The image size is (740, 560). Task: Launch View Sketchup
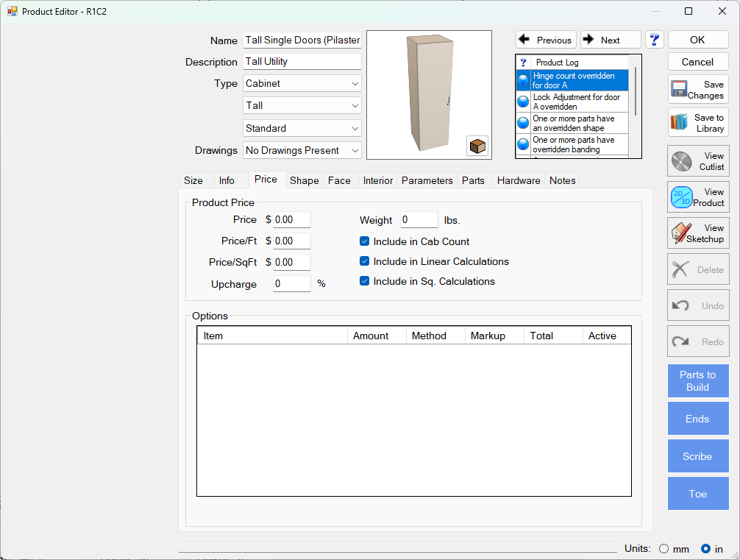click(698, 233)
